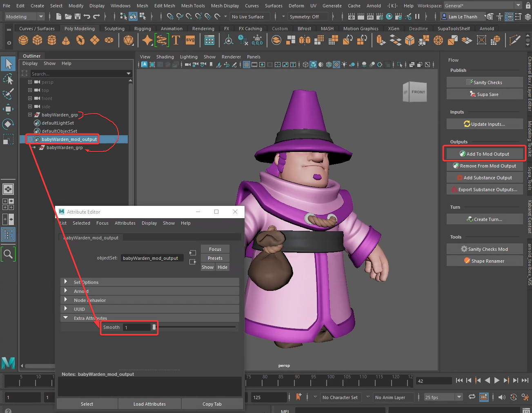
Task: Click the Platonic Solid shelf icon
Action: (x=129, y=40)
